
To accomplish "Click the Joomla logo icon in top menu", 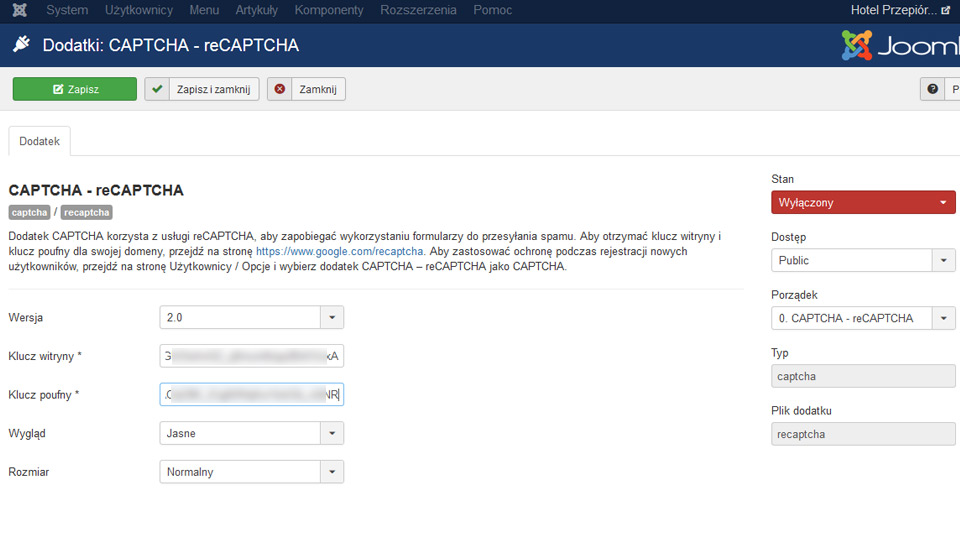I will tap(20, 10).
